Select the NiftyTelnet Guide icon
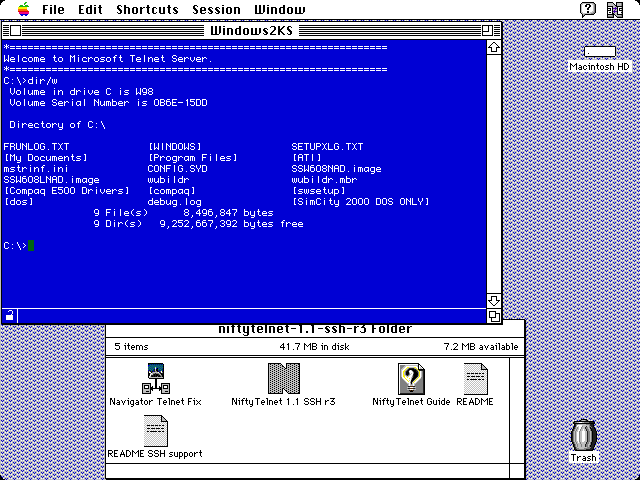640x480 pixels. pyautogui.click(x=411, y=379)
